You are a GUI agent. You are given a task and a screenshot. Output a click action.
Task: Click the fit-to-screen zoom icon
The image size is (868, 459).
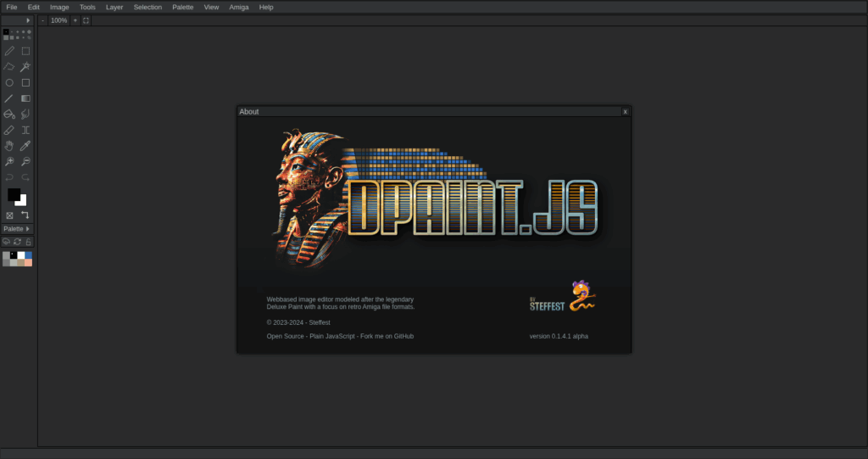click(86, 20)
